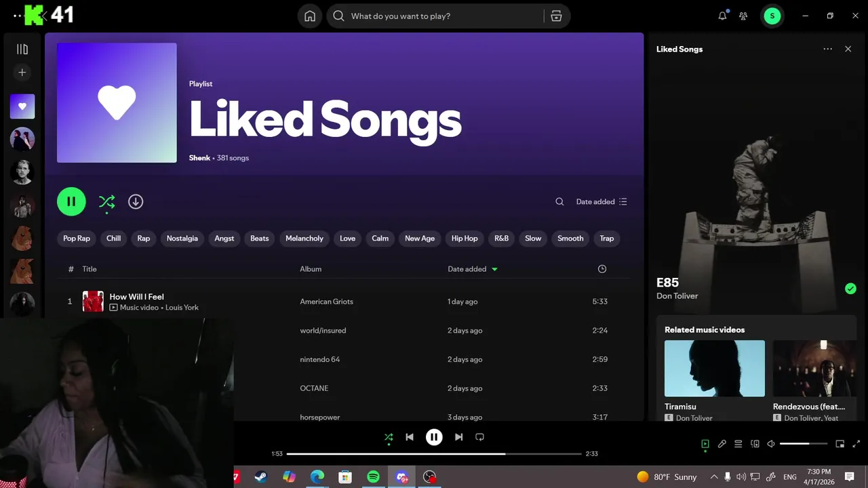Open American Griots album
This screenshot has width=868, height=488.
coord(326,302)
